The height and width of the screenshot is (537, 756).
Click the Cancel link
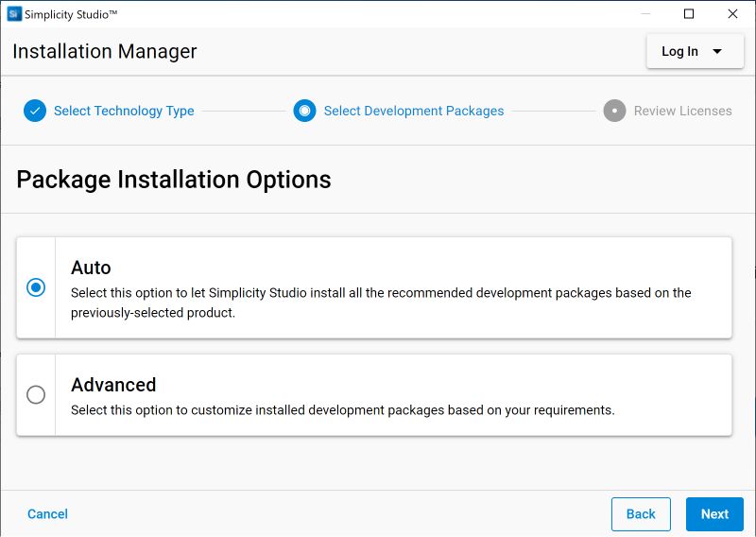coord(47,513)
